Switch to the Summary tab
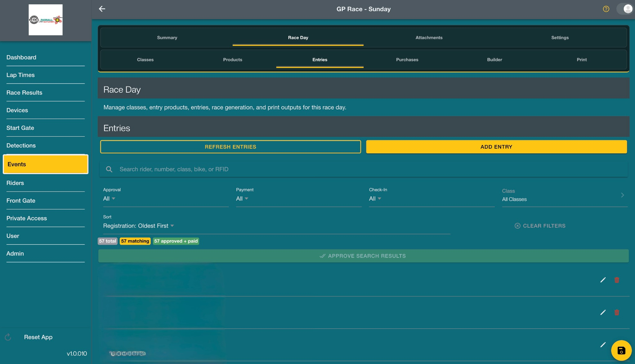Screen dimensions: 635x364 (x=167, y=37)
